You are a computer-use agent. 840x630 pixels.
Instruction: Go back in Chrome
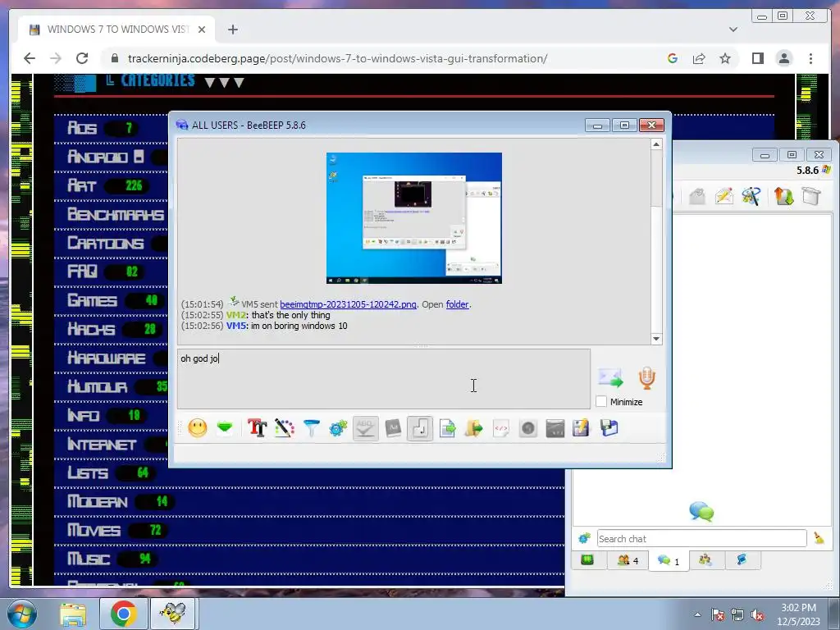click(x=30, y=58)
